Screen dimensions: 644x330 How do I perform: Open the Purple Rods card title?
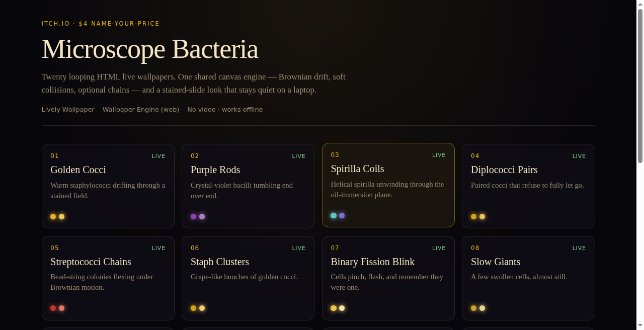click(215, 170)
